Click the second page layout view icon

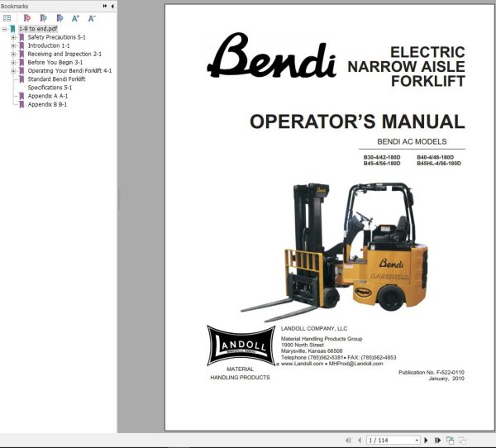click(462, 440)
